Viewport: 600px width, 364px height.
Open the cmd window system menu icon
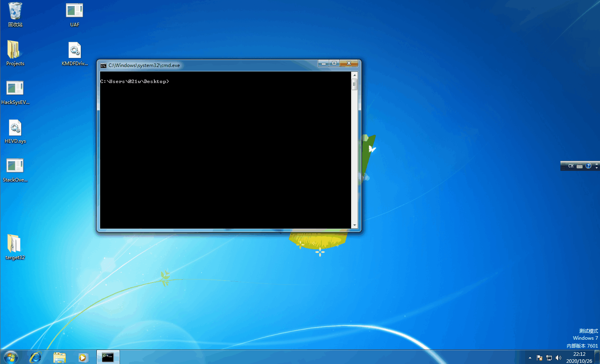[103, 65]
